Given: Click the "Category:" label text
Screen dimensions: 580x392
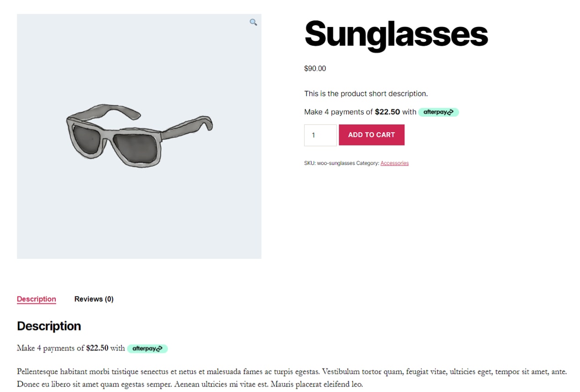Looking at the screenshot, I should (368, 163).
